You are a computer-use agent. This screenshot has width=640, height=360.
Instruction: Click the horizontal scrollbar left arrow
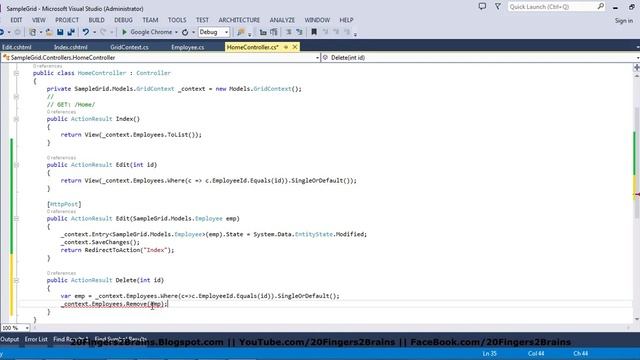[34, 328]
